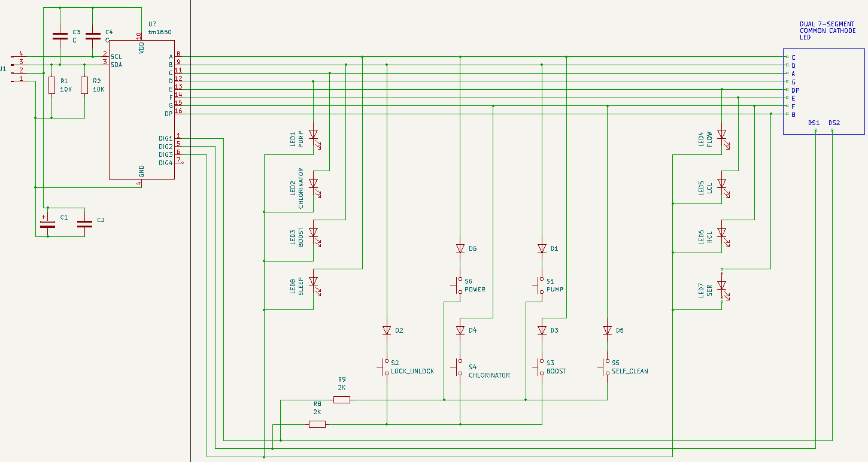Select diode D3 above BOOST switch
The image size is (868, 462).
point(542,330)
